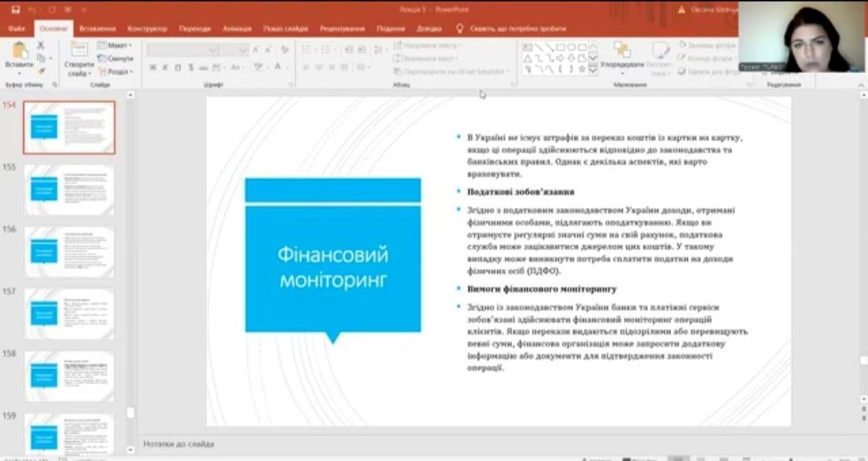The image size is (868, 461).
Task: Click the lightbulb tell-me icon
Action: click(459, 28)
